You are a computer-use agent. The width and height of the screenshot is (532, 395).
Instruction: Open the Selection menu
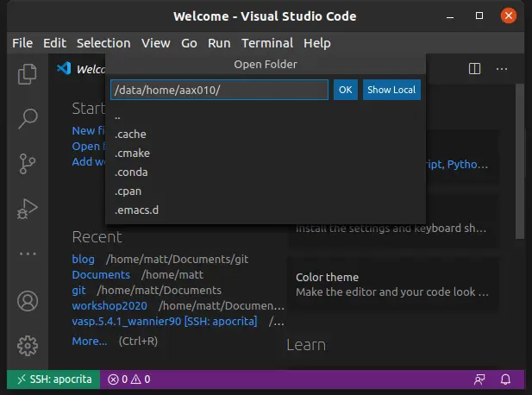pyautogui.click(x=103, y=43)
